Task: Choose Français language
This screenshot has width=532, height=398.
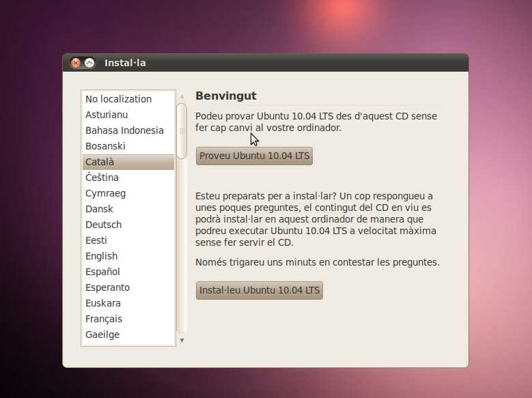Action: pos(128,319)
